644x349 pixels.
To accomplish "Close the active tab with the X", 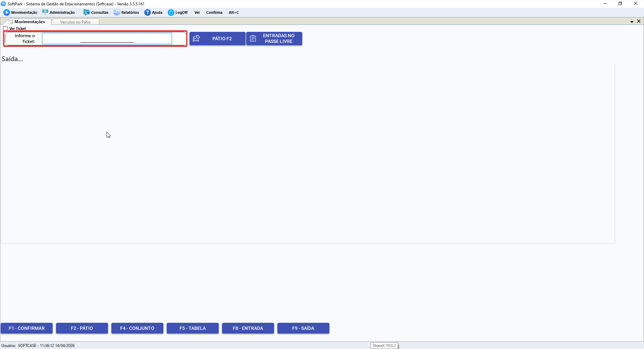I will point(639,21).
